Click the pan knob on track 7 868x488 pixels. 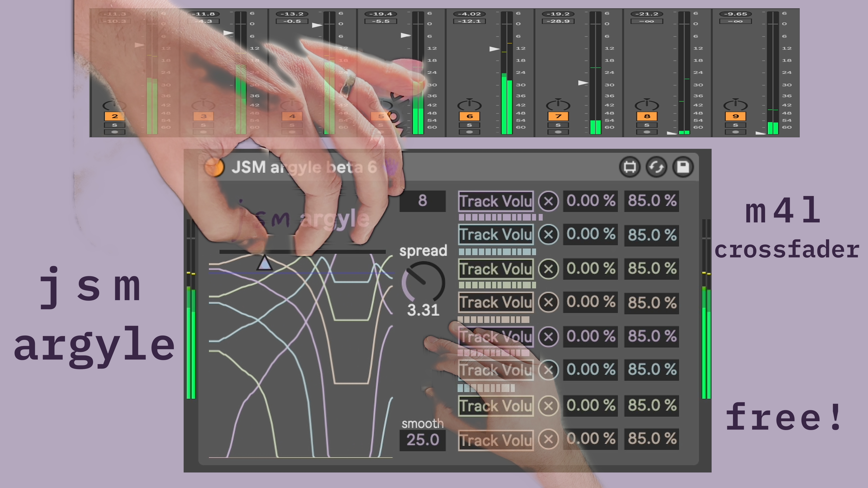558,105
